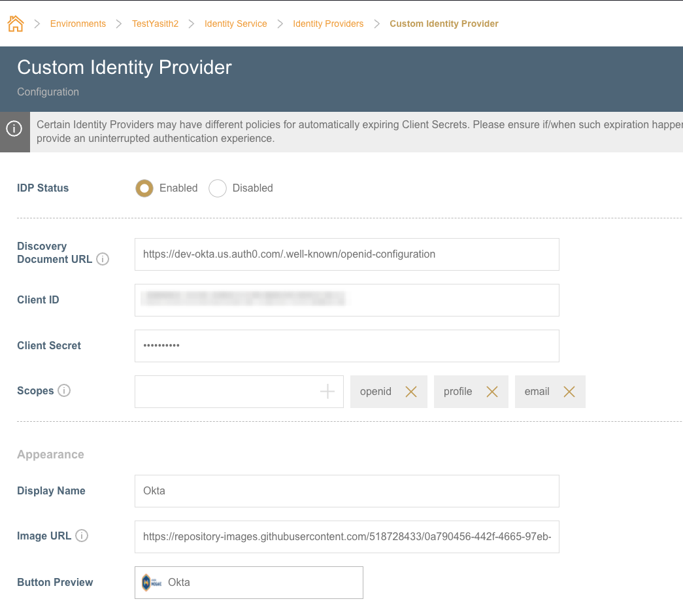This screenshot has width=683, height=616.
Task: Click the Display Name field showing Okta
Action: (346, 490)
